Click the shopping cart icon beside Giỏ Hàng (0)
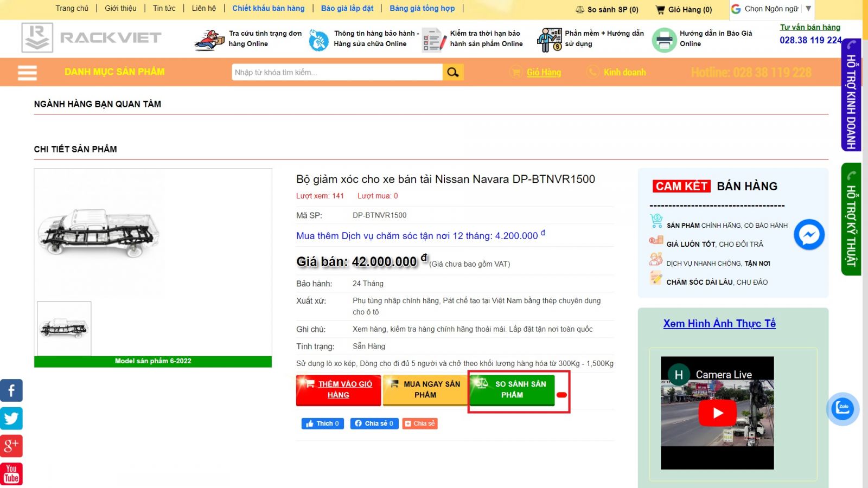868x488 pixels. [660, 9]
